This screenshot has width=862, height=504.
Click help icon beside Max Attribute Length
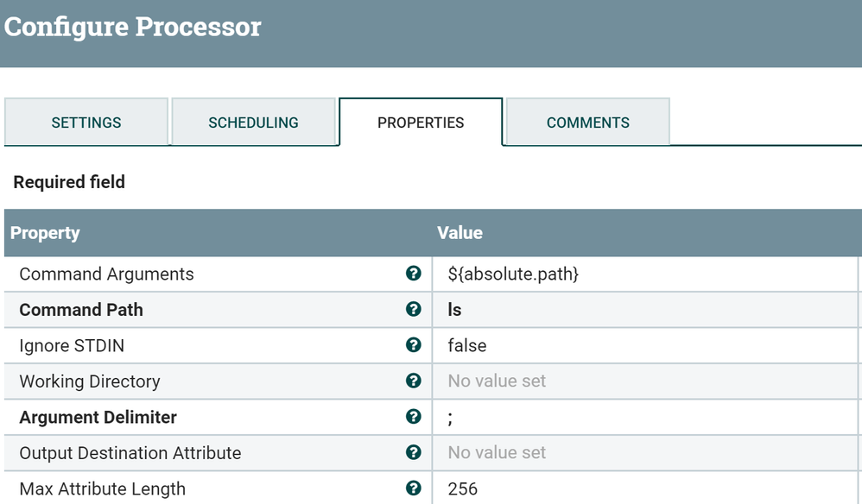(413, 488)
